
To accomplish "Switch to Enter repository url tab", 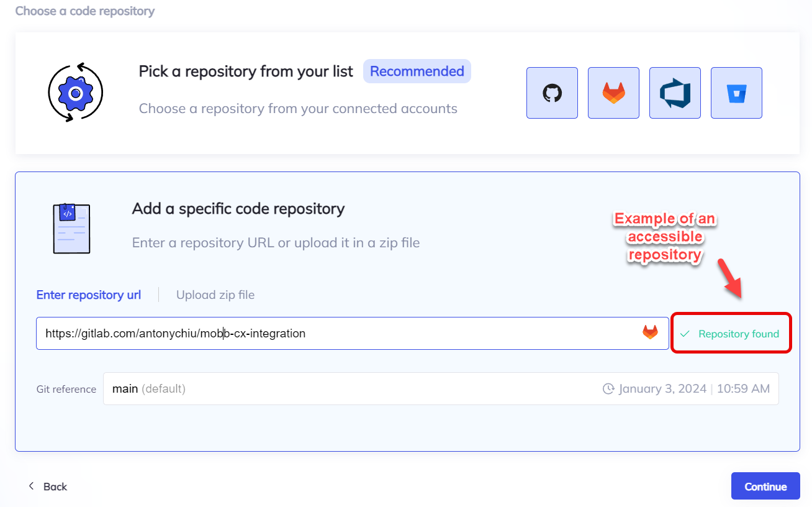I will pyautogui.click(x=89, y=295).
